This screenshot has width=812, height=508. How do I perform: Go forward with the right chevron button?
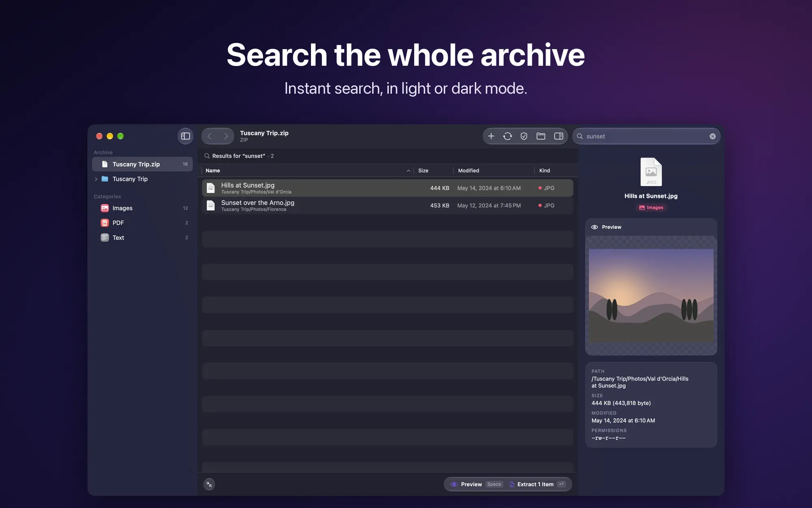(x=226, y=136)
